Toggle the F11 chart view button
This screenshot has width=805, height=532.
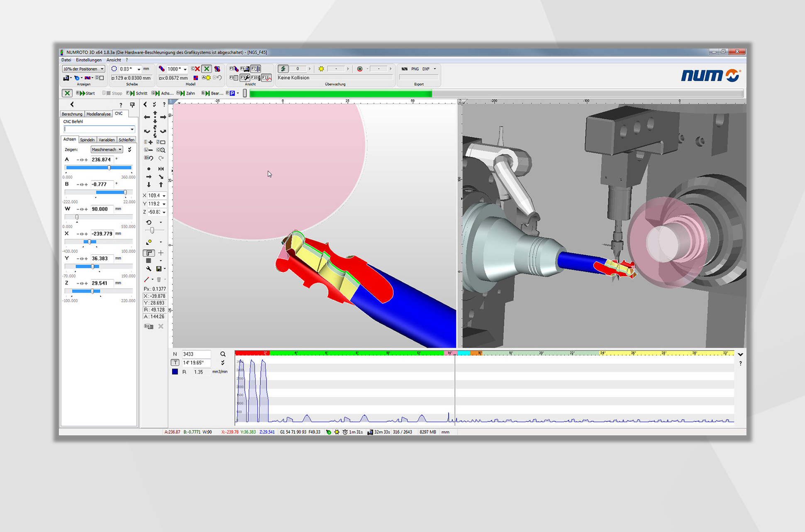point(267,78)
